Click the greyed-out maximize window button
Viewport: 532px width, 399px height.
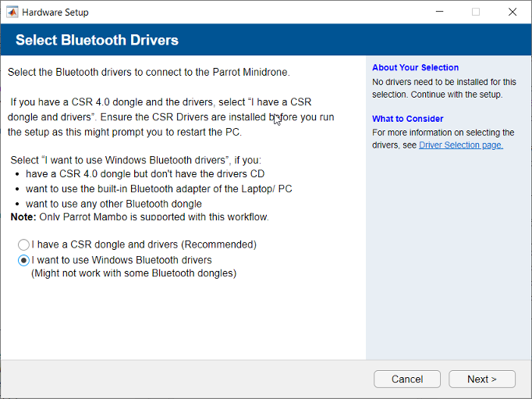[x=476, y=12]
